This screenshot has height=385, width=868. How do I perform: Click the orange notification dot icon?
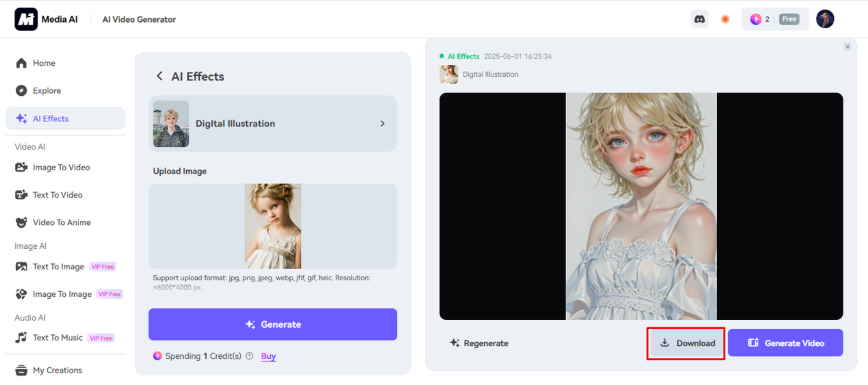725,19
